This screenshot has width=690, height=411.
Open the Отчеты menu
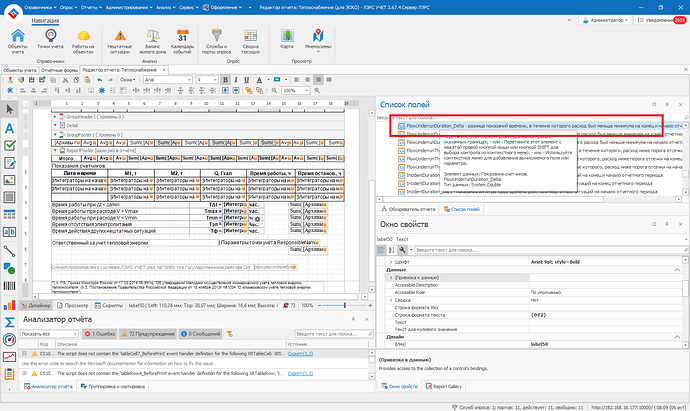[x=91, y=7]
